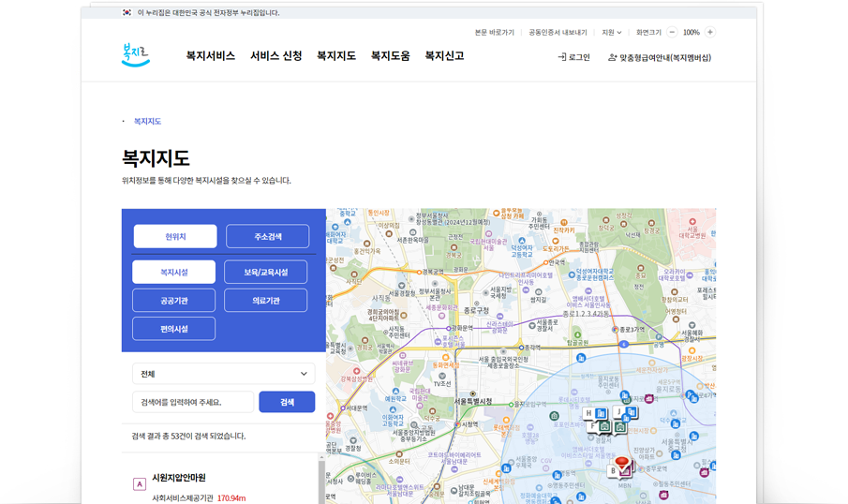The height and width of the screenshot is (504, 848).
Task: Click the 서울특별시청 label on the map
Action: (x=473, y=401)
